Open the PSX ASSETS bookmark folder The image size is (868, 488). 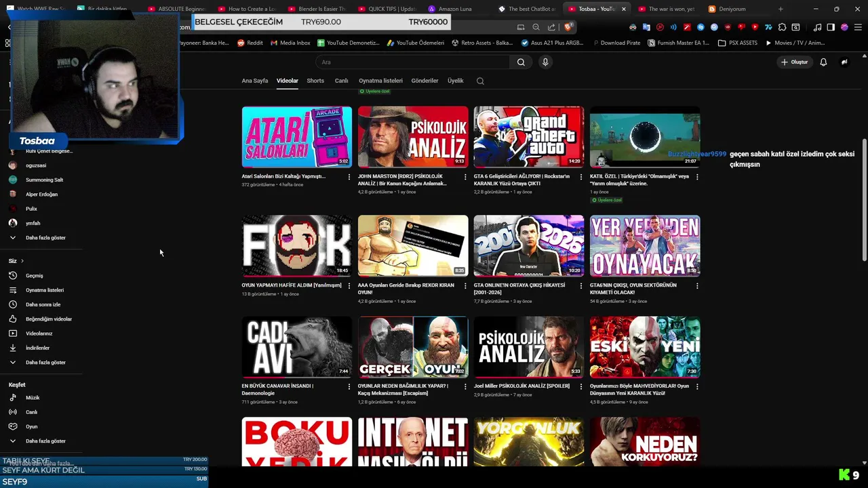click(x=738, y=43)
